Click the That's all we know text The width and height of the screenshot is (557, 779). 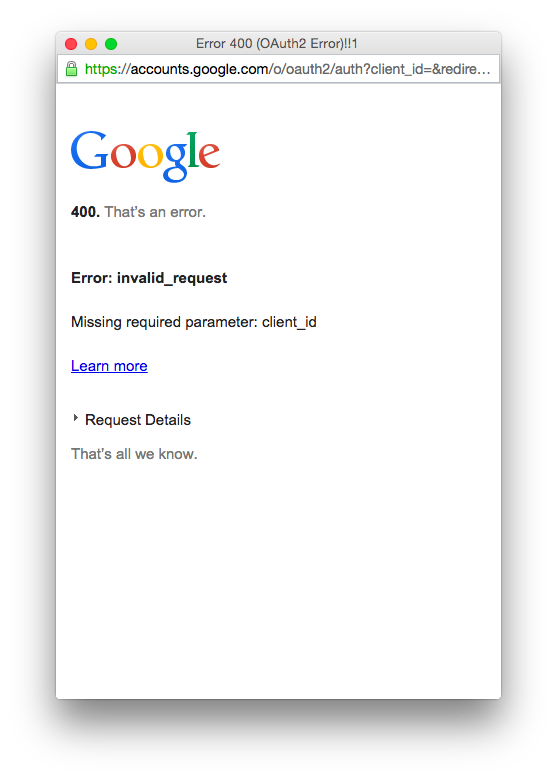(134, 454)
